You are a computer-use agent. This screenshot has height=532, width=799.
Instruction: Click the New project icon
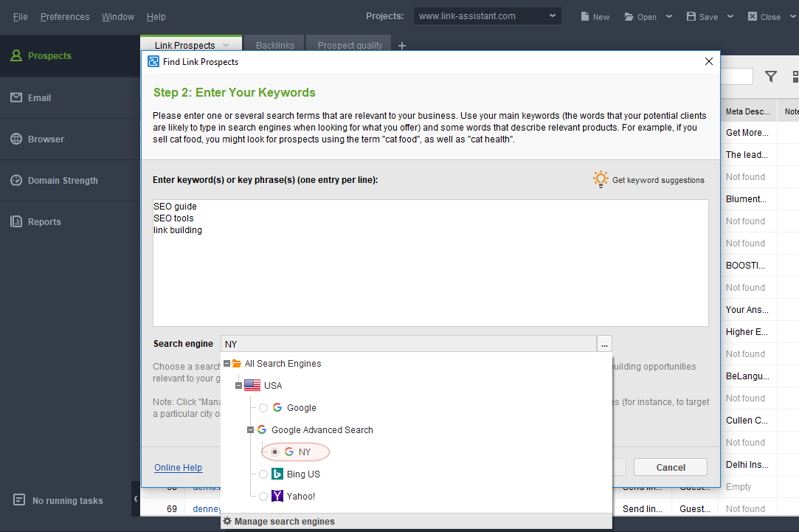click(x=585, y=16)
